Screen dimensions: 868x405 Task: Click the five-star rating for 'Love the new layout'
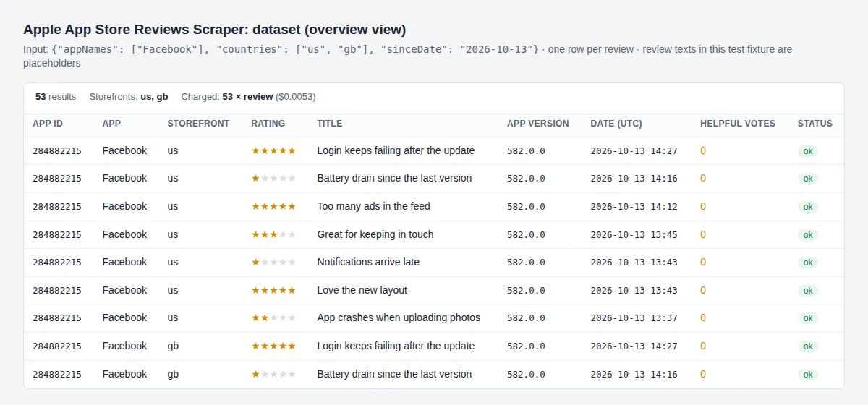pyautogui.click(x=273, y=290)
